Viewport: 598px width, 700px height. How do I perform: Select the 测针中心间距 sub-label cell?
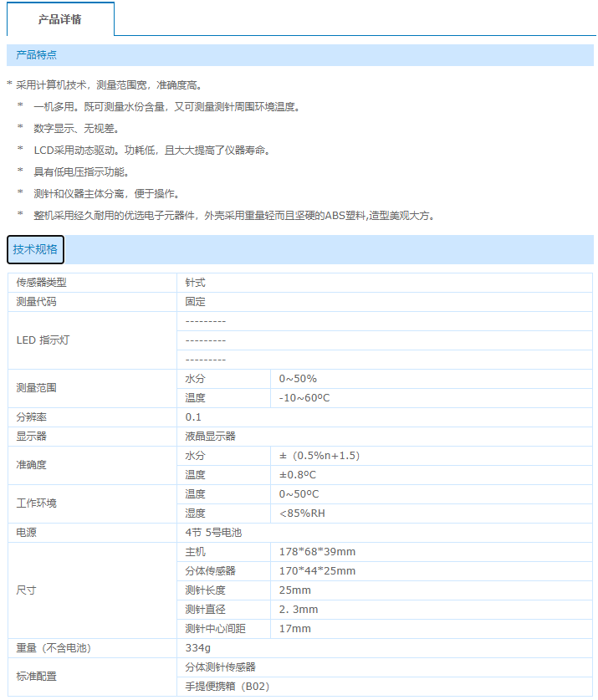[215, 629]
